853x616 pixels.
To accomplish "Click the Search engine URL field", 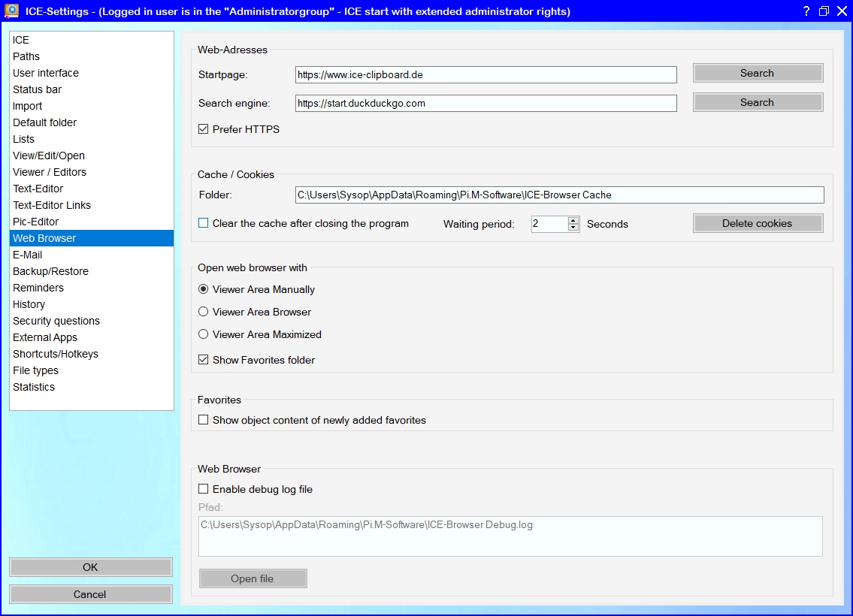I will tap(485, 103).
